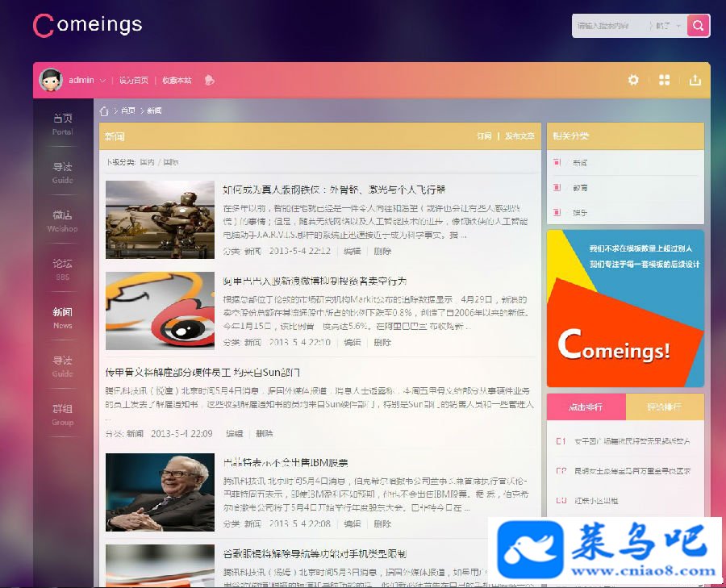Viewport: 726px width, 588px height.
Task: Open the 群组 Group sidebar item
Action: [62, 415]
